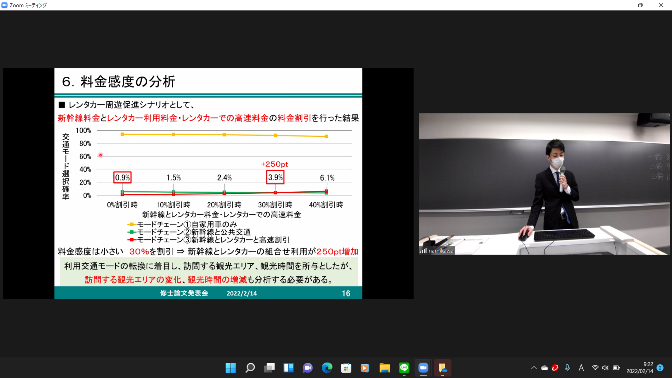
Task: Open the notification center badge
Action: point(660,368)
